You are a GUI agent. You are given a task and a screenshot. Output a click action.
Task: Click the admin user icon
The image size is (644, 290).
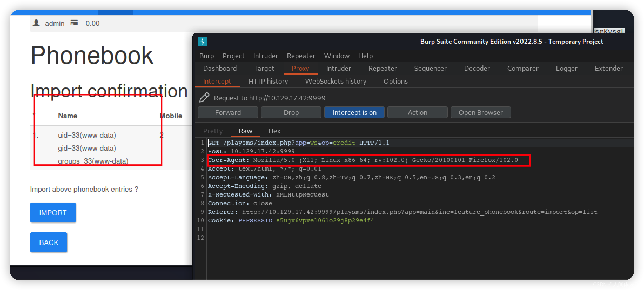(36, 23)
